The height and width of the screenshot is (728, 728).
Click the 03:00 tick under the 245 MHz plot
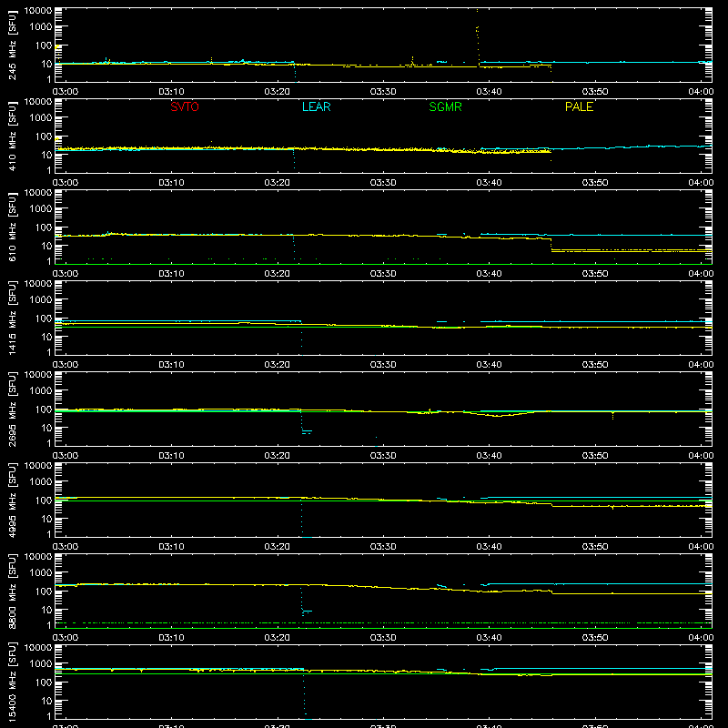pos(66,92)
